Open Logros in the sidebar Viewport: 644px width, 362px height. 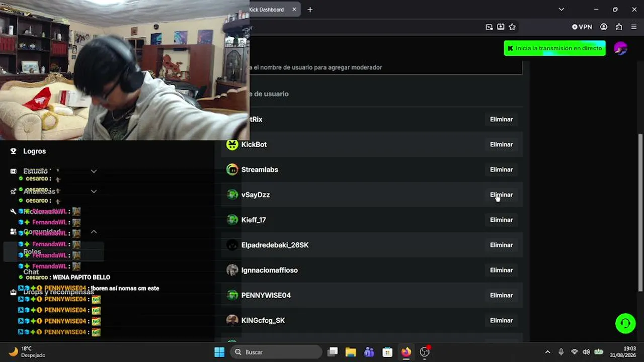tap(34, 151)
